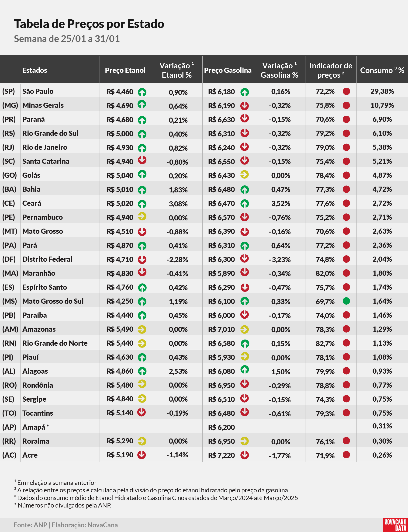Click Amazonas gasoline yellow right arrow
Image resolution: width=408 pixels, height=532 pixels.
pyautogui.click(x=245, y=329)
